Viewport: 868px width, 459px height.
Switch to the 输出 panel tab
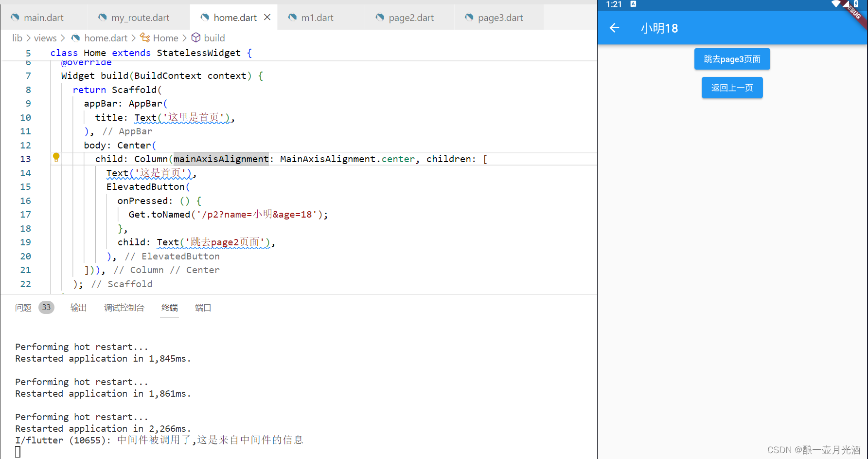[78, 308]
